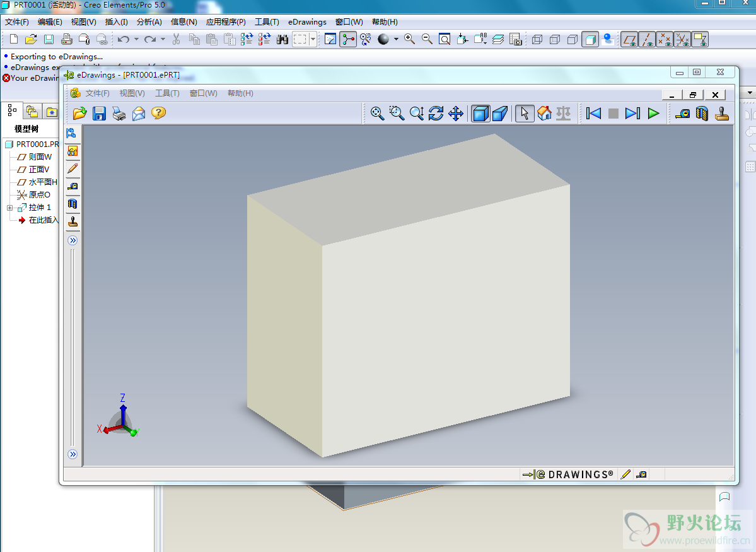This screenshot has height=552, width=756.
Task: Click eDrawings status bar markup pencil
Action: (x=625, y=474)
